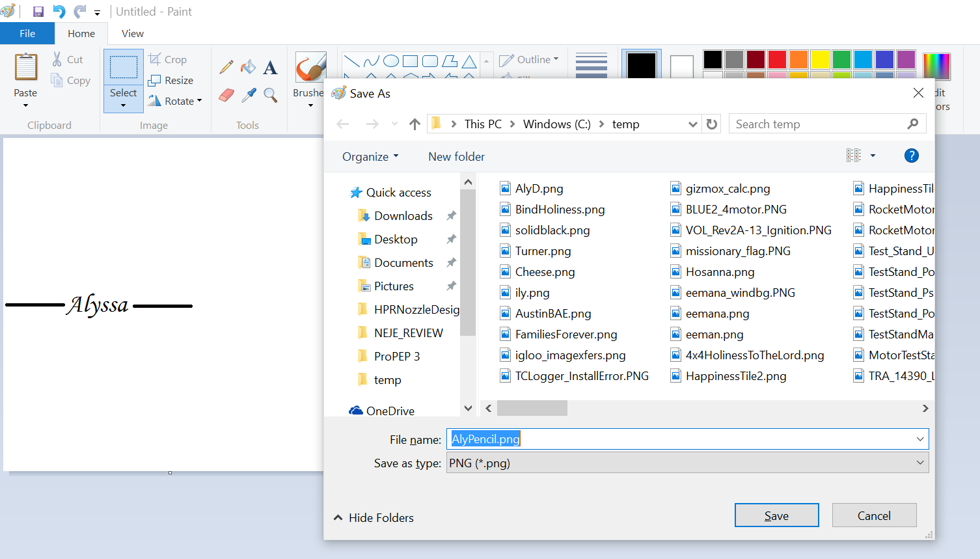Image resolution: width=980 pixels, height=559 pixels.
Task: Click the Redo arrow in title bar
Action: click(80, 12)
